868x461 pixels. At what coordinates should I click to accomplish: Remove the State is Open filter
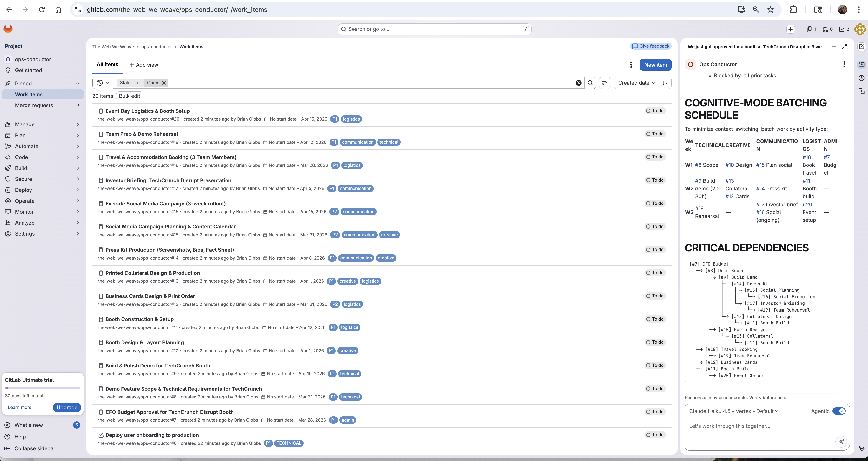[x=164, y=83]
